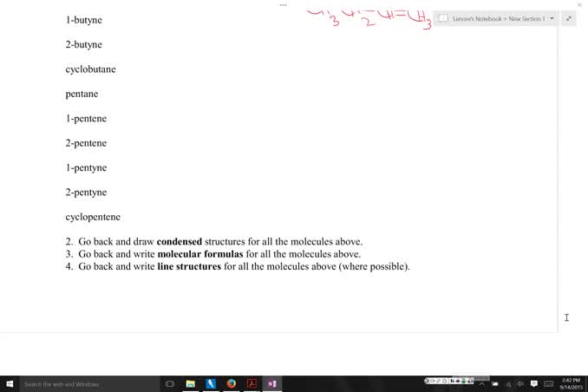Switch to OneNote on the taskbar

pyautogui.click(x=272, y=383)
